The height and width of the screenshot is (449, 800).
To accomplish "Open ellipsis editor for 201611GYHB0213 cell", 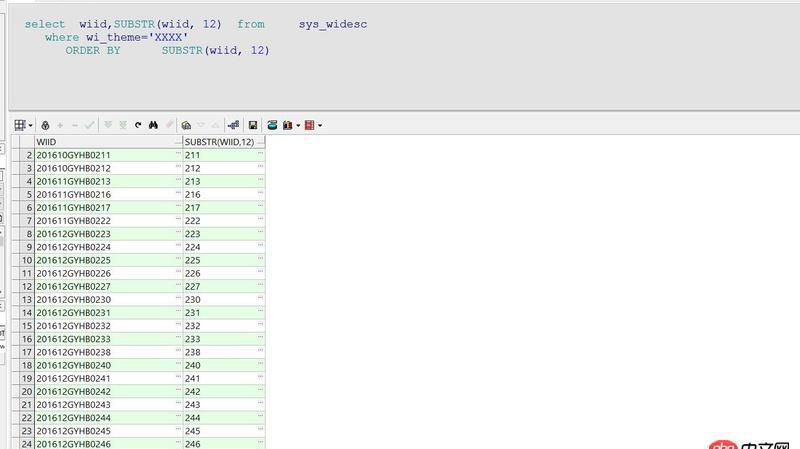I will click(x=178, y=179).
